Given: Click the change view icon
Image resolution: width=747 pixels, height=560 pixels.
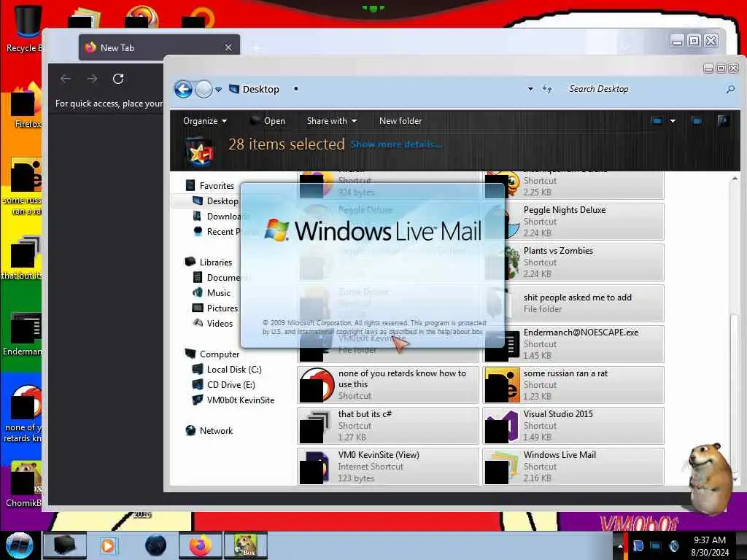Looking at the screenshot, I should 657,121.
